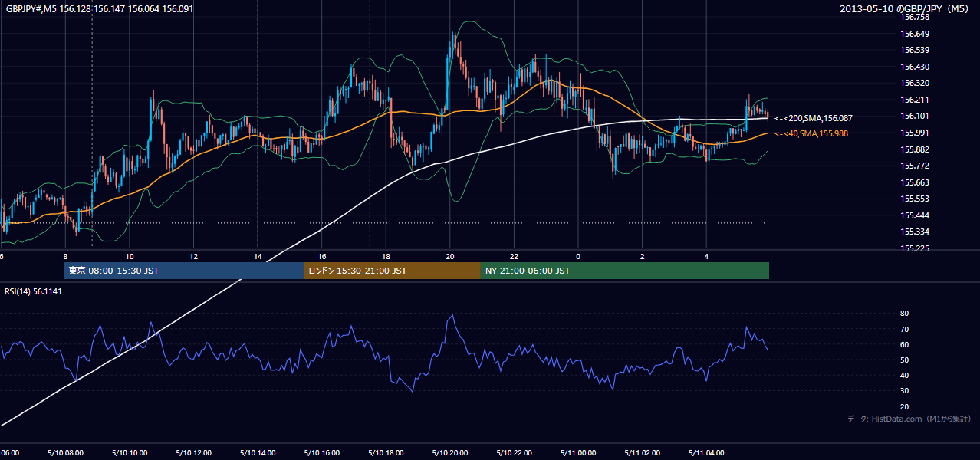Click price axis label 156.539
Image resolution: width=980 pixels, height=460 pixels.
point(915,50)
